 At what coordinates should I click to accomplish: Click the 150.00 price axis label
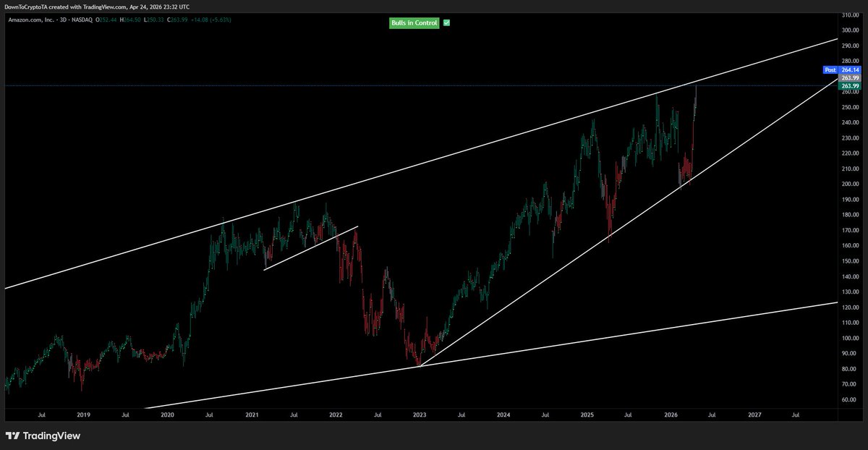point(850,261)
